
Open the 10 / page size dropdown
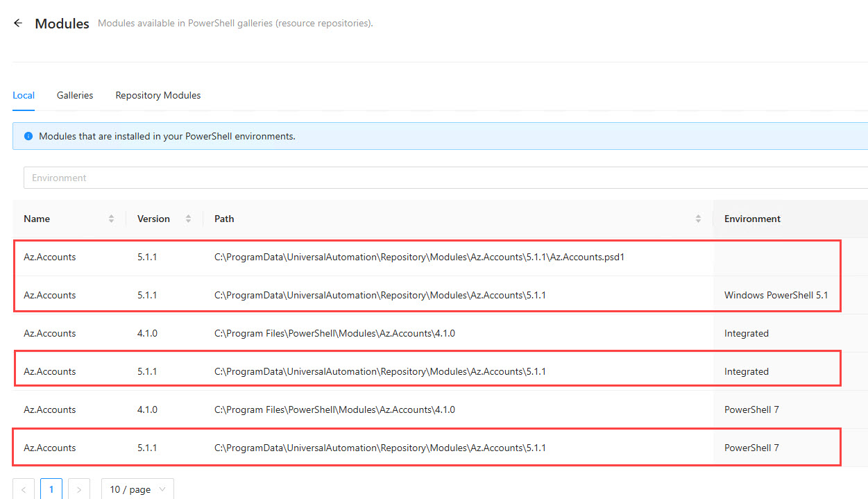coord(137,489)
